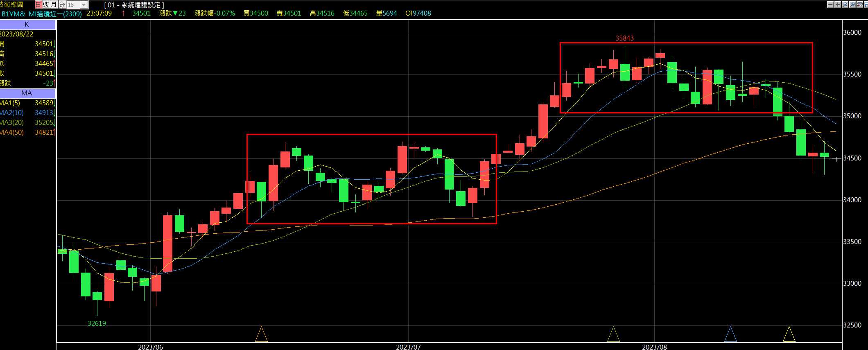Switch chart to daily (日) period
The width and height of the screenshot is (868, 350).
point(38,5)
